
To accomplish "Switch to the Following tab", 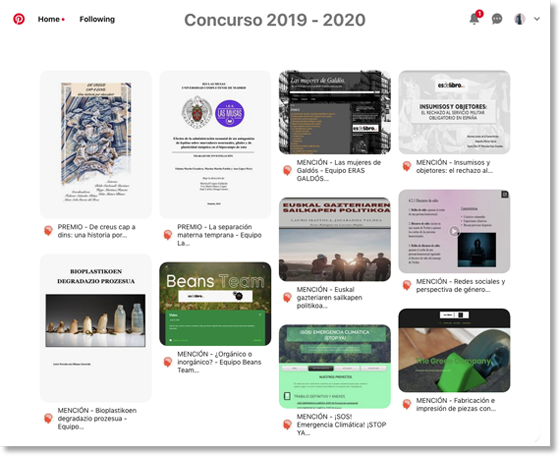I will [97, 19].
